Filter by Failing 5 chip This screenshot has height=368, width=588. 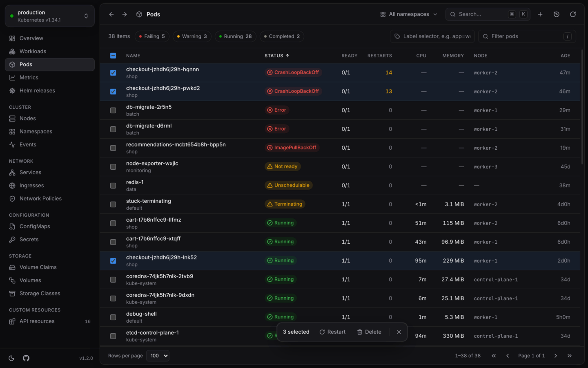pyautogui.click(x=152, y=36)
